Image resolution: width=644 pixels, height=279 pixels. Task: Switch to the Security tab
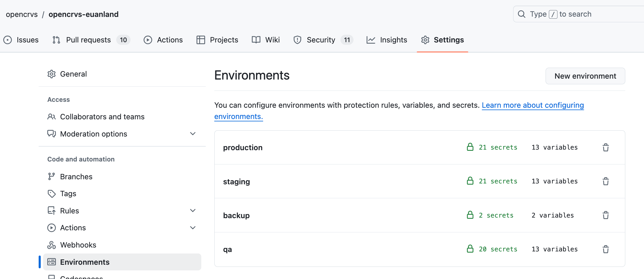click(321, 40)
